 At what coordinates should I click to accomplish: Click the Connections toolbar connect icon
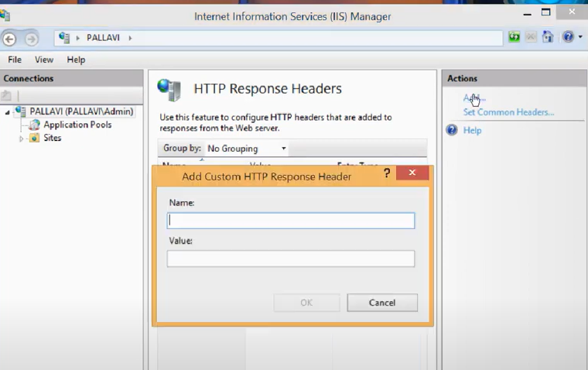[6, 96]
